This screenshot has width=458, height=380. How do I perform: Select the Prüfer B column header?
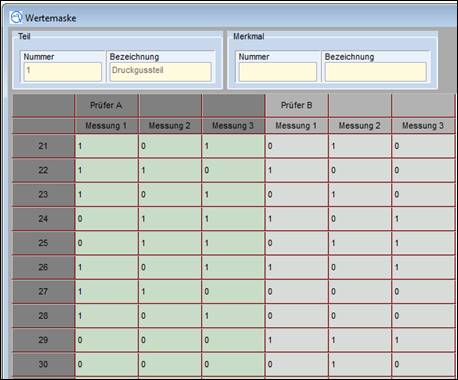pos(297,106)
